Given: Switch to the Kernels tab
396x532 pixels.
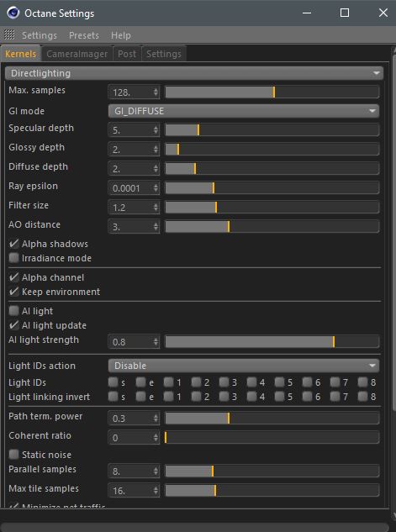Looking at the screenshot, I should [21, 54].
